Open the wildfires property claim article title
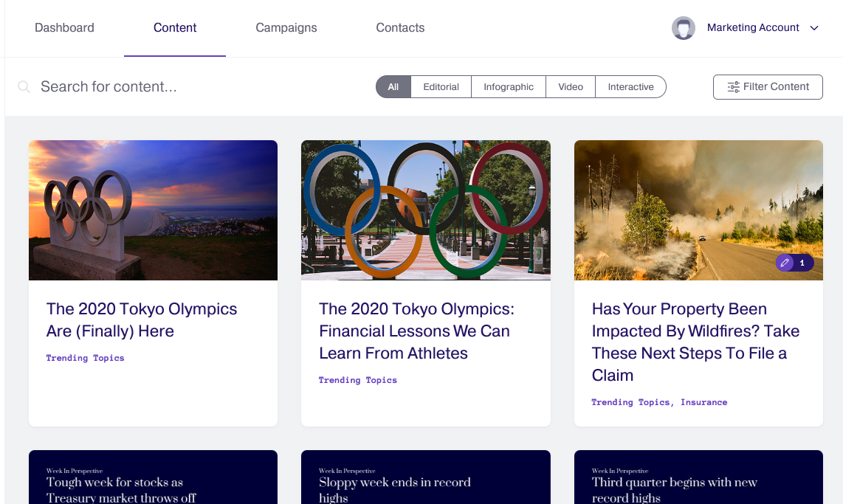843x504 pixels. [695, 342]
